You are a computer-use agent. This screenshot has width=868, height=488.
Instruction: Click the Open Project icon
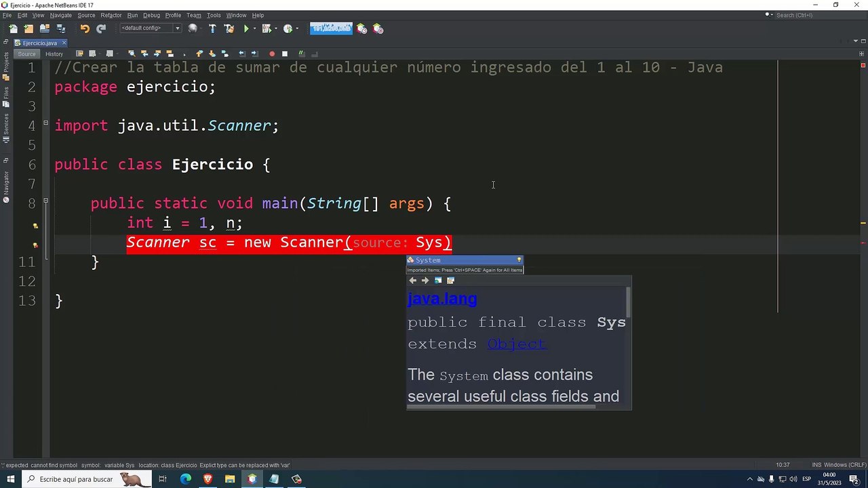45,28
